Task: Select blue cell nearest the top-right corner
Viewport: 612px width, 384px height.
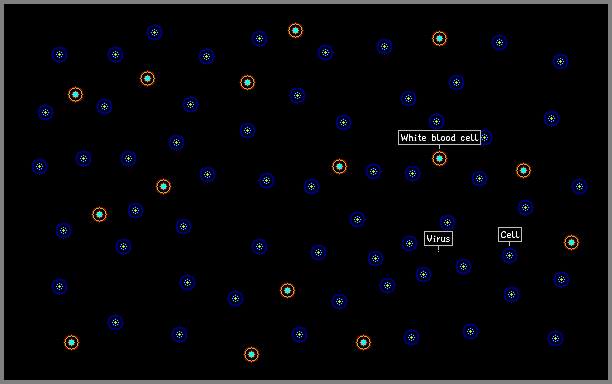Action: pyautogui.click(x=560, y=61)
